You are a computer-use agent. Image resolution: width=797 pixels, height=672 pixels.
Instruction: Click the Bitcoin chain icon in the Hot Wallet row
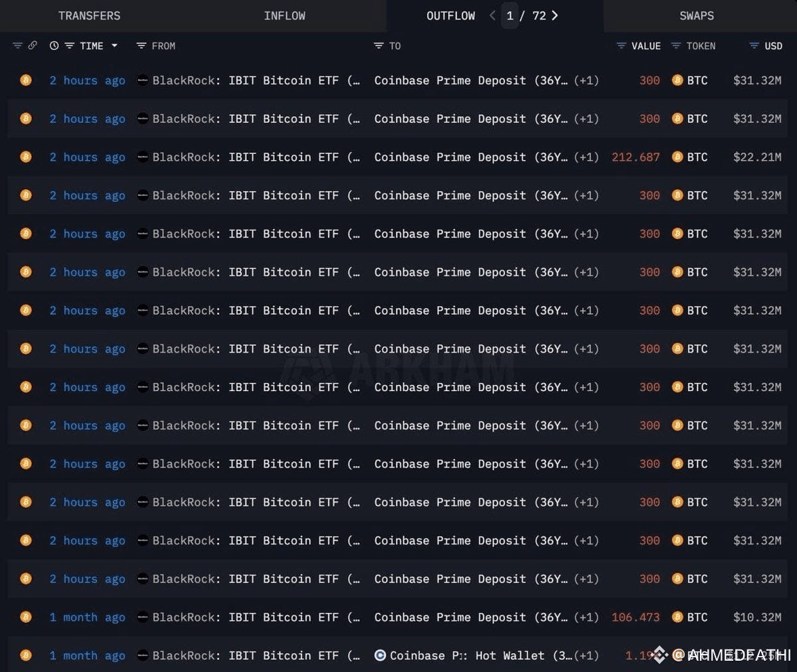(x=26, y=656)
